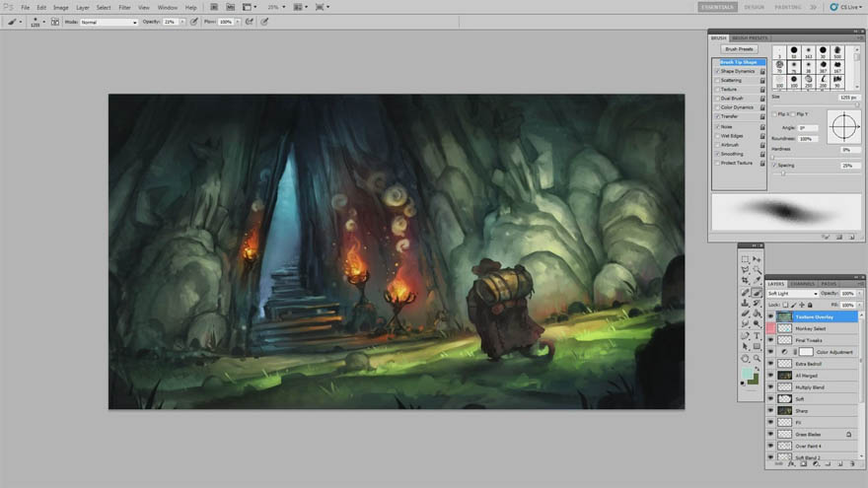Hide the Texture Overlay layer
The image size is (868, 488).
click(770, 317)
